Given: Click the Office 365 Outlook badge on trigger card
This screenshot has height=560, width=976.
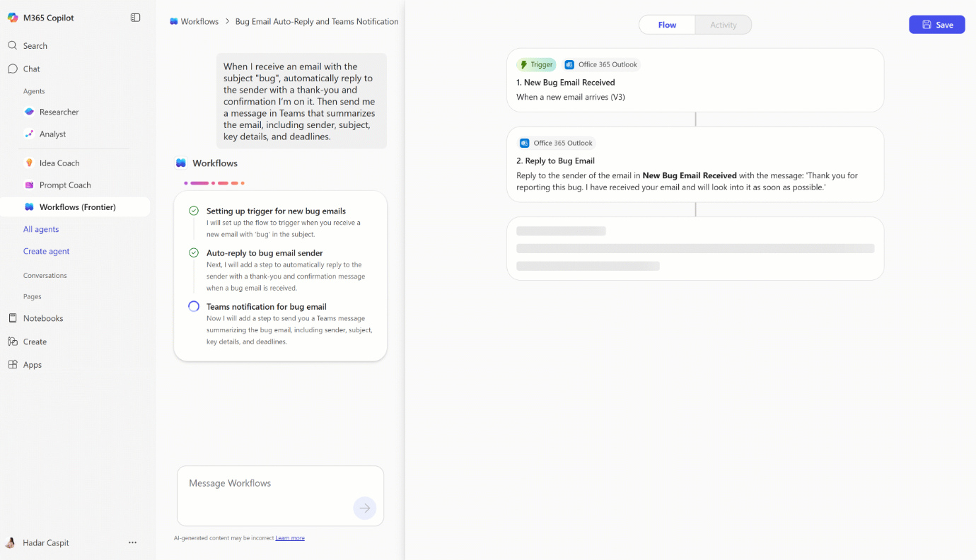Looking at the screenshot, I should 601,64.
